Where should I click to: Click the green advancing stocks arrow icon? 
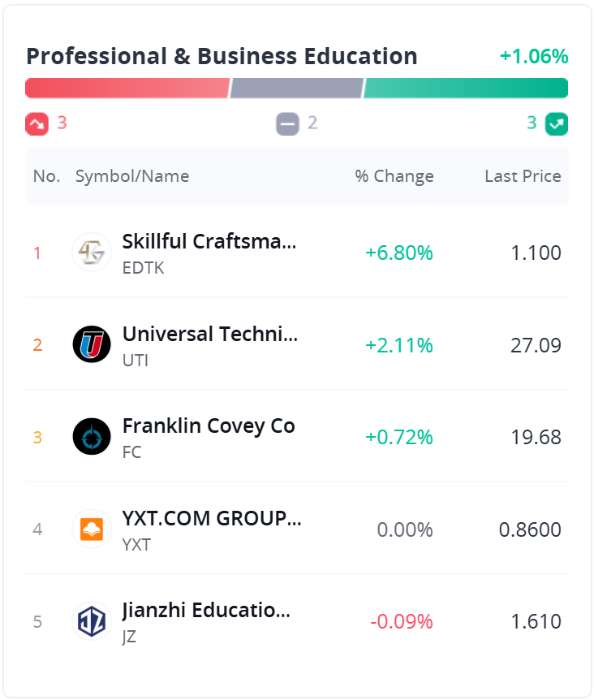click(557, 123)
